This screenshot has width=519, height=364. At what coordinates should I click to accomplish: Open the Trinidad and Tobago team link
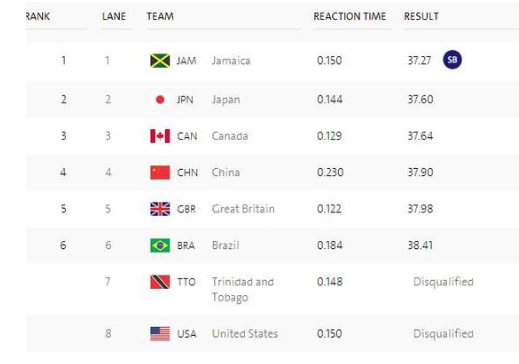[243, 289]
